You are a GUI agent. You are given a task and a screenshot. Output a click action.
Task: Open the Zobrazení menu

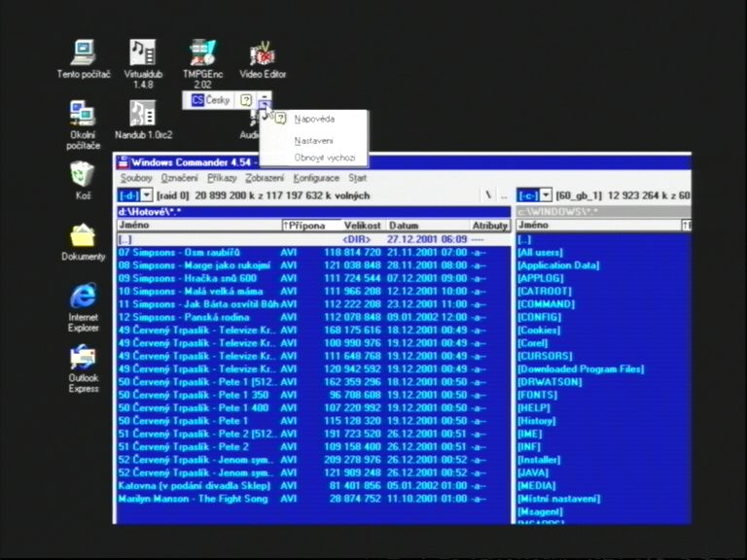coord(265,178)
